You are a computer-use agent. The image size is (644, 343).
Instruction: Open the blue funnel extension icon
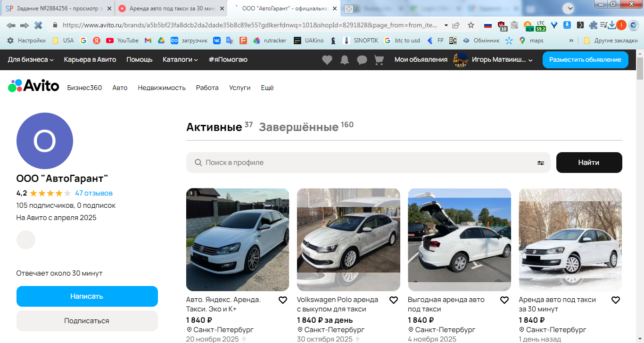pos(554,25)
